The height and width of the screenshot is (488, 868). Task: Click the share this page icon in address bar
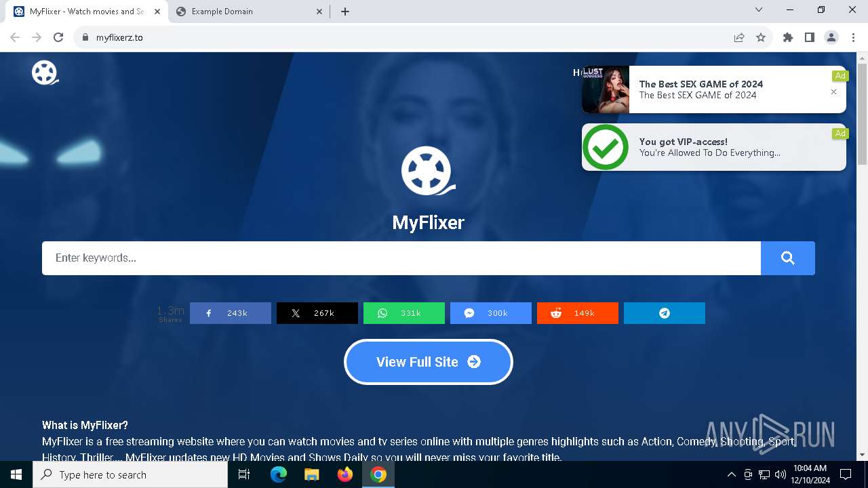[x=739, y=37]
